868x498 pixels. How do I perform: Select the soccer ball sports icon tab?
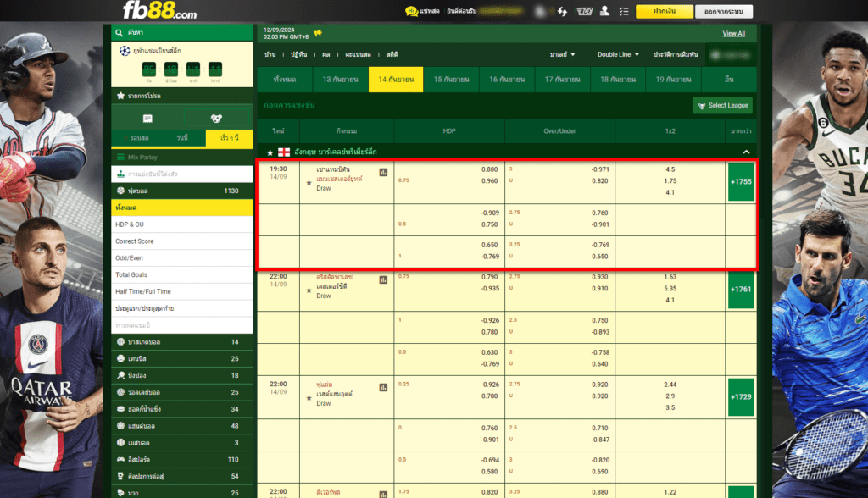pos(216,119)
